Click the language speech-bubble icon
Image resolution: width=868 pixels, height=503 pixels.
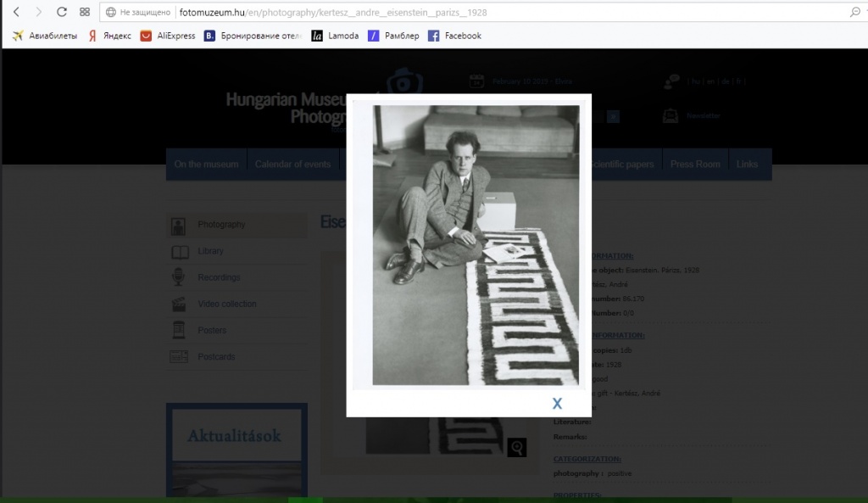click(x=671, y=81)
